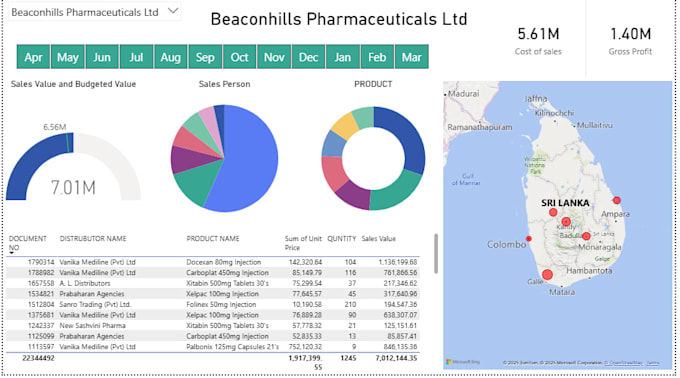Choose the Sep month slicer button

(205, 57)
